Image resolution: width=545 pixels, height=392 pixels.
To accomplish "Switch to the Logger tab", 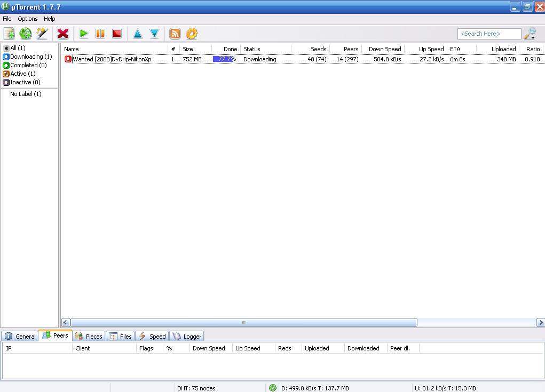I will pyautogui.click(x=187, y=337).
